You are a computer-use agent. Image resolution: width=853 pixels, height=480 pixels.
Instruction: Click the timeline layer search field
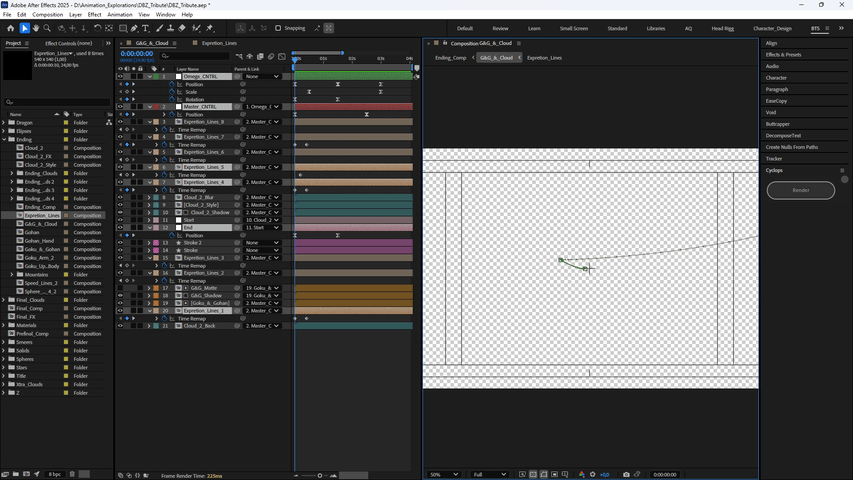[194, 56]
